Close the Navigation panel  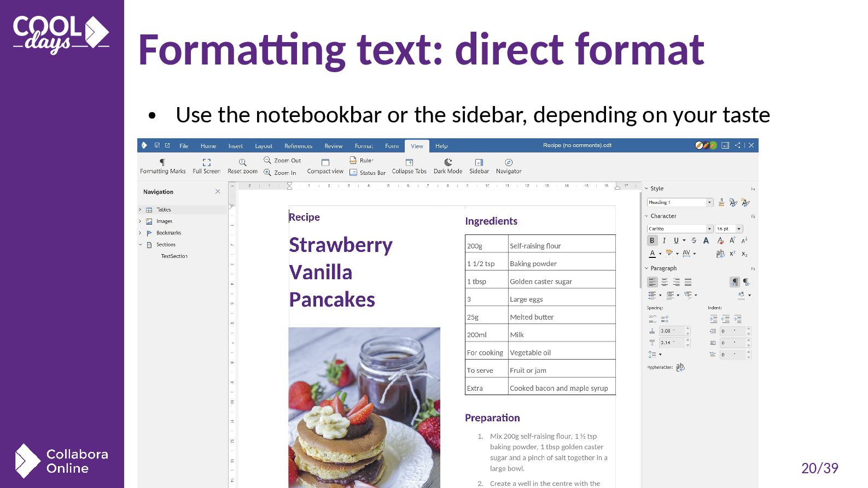218,191
